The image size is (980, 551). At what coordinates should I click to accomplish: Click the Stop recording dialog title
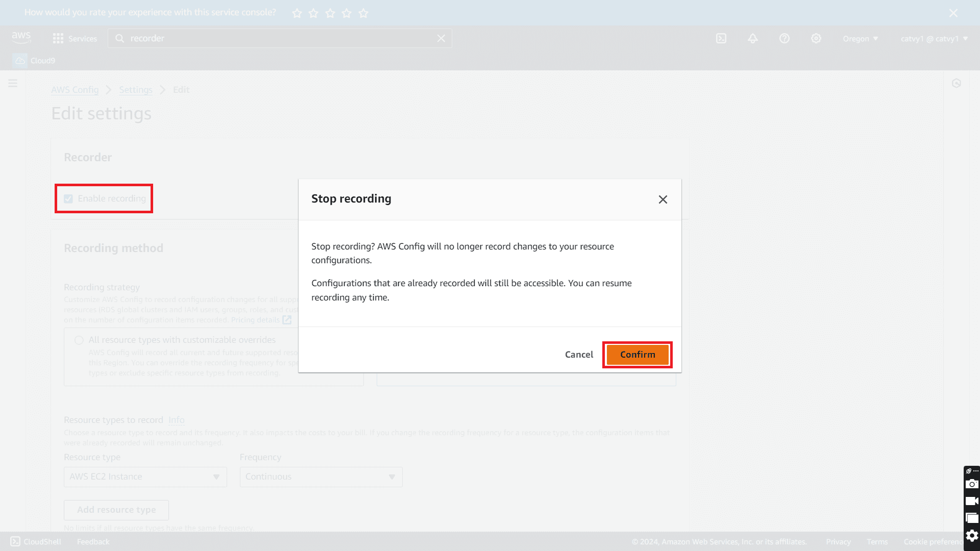coord(351,198)
